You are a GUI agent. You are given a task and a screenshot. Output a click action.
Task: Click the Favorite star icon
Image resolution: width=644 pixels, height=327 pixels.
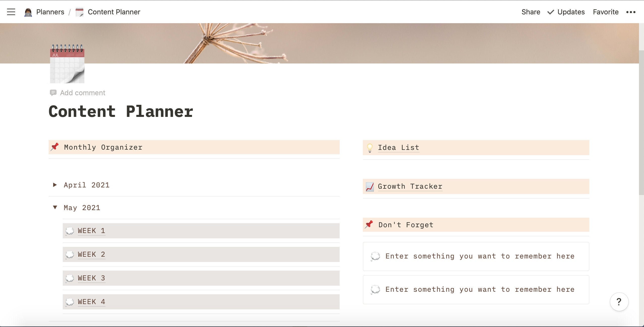pos(606,11)
